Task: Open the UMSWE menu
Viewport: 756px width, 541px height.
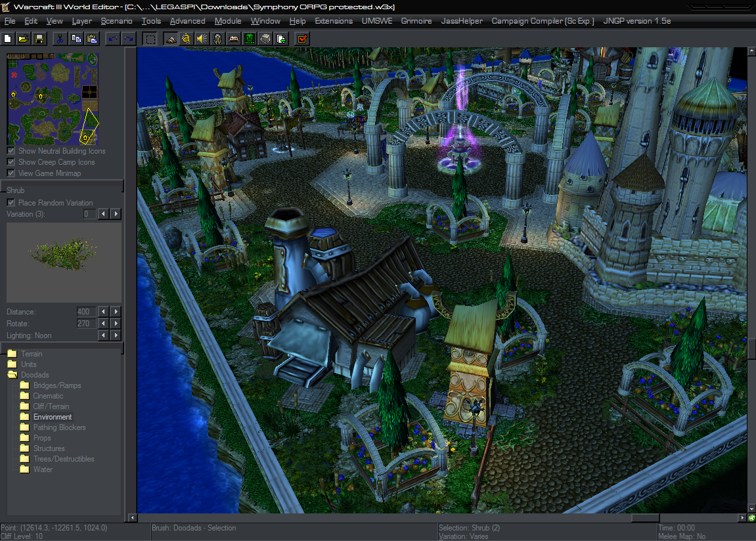Action: click(x=377, y=21)
